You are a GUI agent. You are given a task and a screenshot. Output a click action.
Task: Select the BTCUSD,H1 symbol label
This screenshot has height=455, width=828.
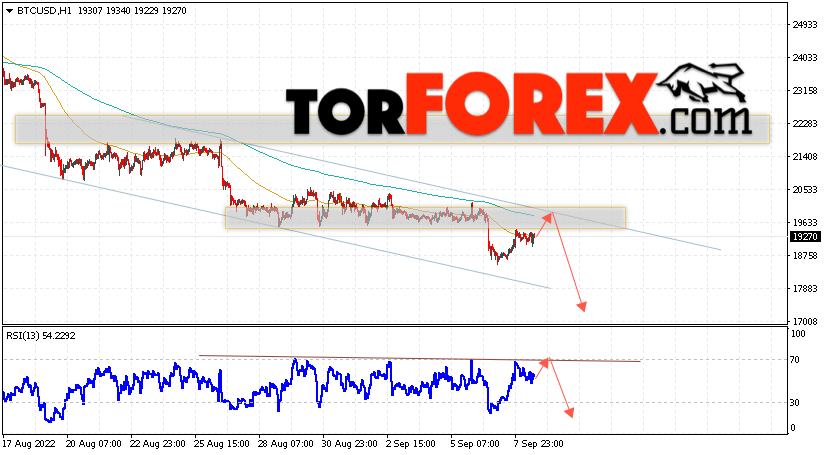coord(44,11)
